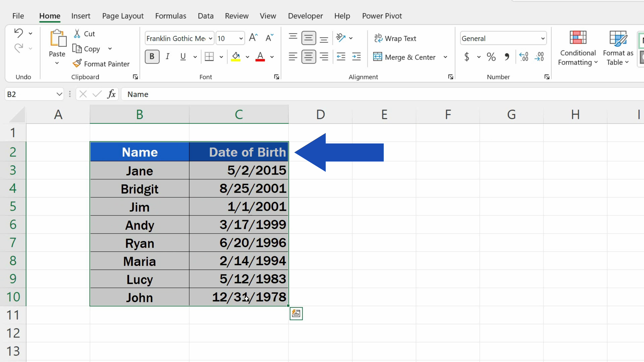
Task: Click the Bold formatting icon
Action: pos(152,57)
